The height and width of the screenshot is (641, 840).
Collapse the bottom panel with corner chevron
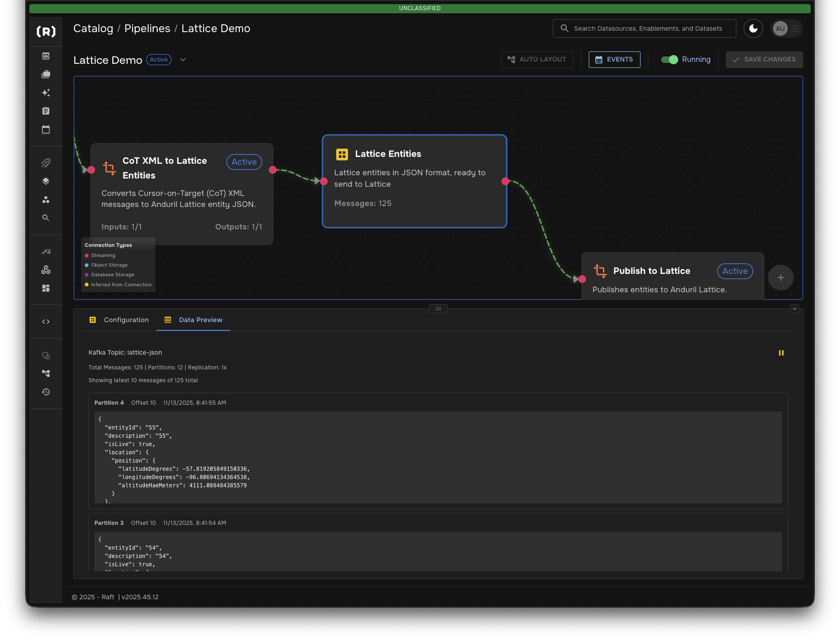[x=795, y=309]
